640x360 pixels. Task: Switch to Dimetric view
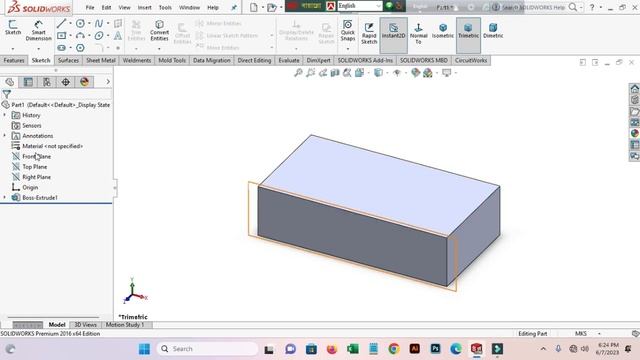click(x=493, y=31)
